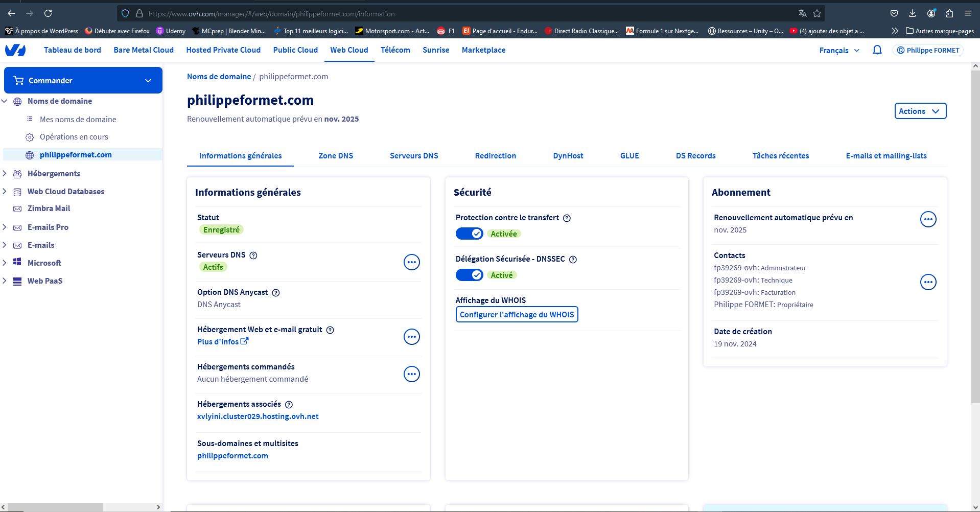Bookmark page with the star icon
The width and height of the screenshot is (980, 512).
[x=817, y=14]
